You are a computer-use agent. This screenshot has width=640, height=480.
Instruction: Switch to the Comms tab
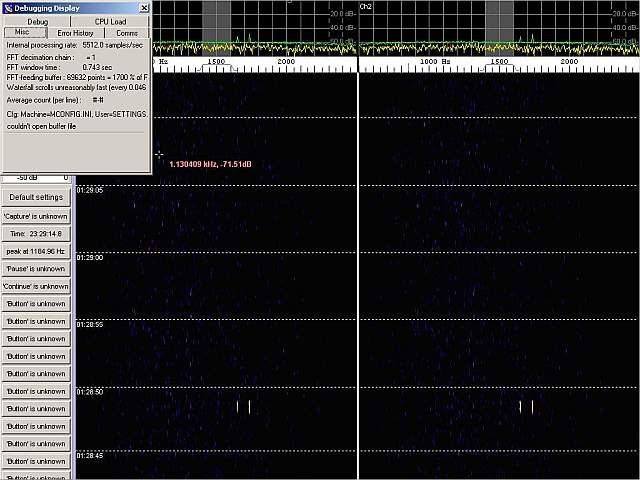point(127,33)
